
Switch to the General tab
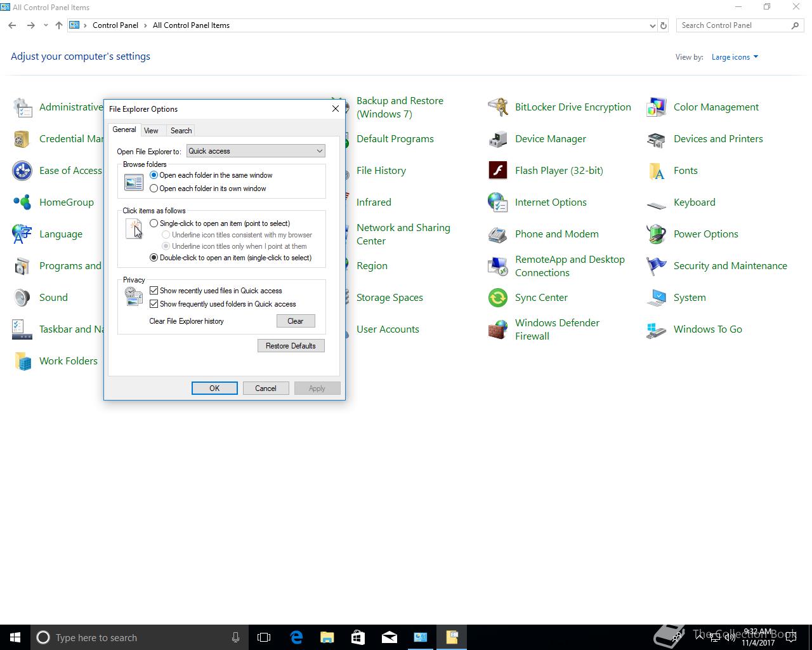point(124,129)
